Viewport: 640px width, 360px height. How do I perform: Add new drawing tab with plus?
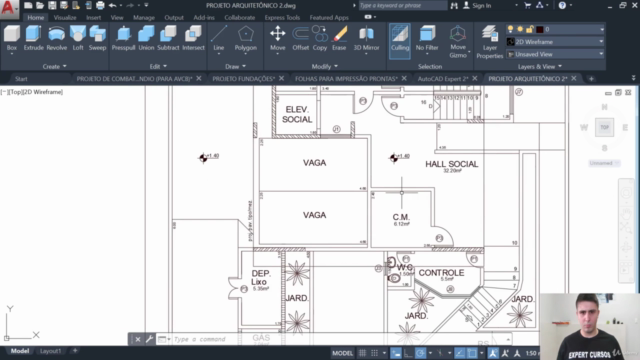[x=591, y=78]
